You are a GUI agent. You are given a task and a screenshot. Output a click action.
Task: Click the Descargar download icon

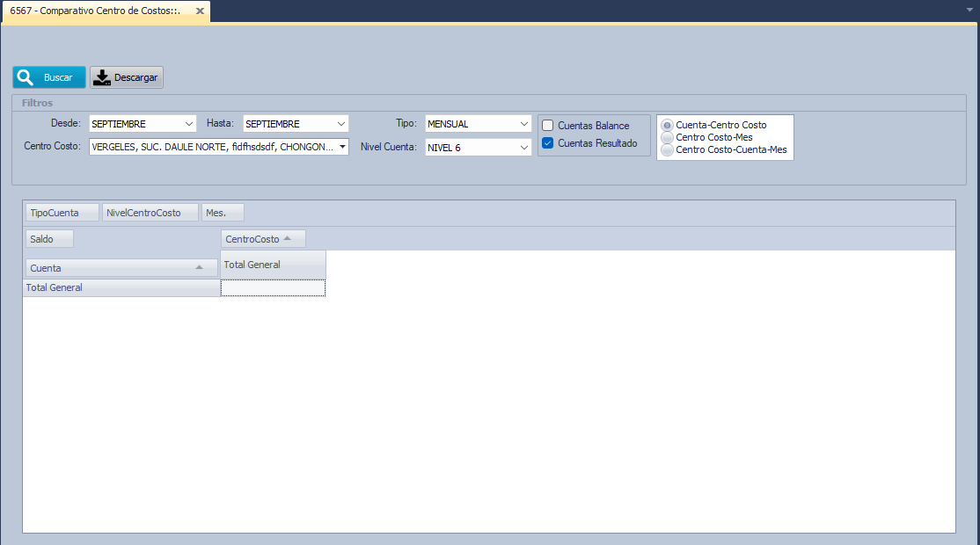(102, 77)
